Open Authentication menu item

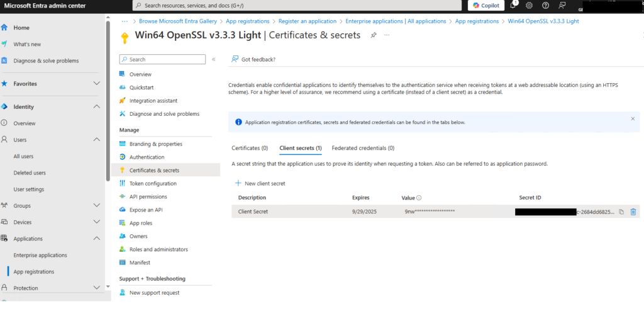(x=147, y=157)
